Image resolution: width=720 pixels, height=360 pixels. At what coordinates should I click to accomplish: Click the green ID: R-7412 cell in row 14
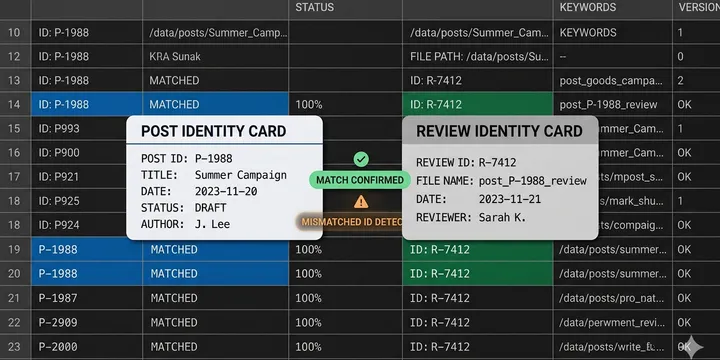(478, 104)
